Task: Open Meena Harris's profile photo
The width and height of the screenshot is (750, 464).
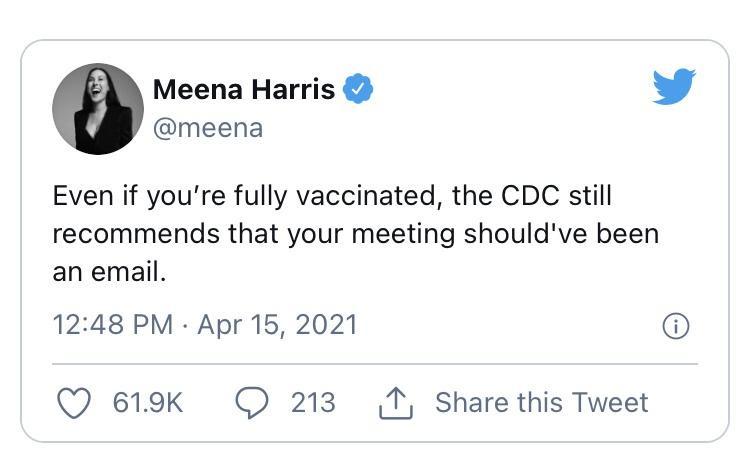Action: (98, 109)
